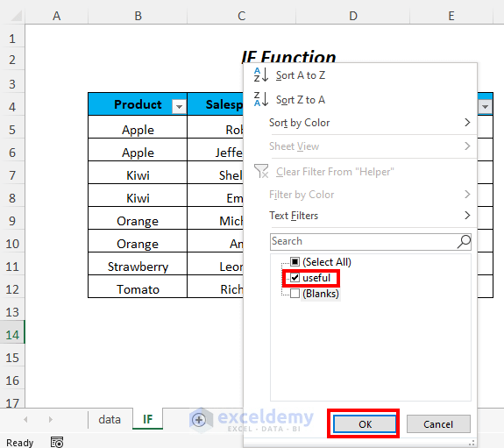This screenshot has width=504, height=448.
Task: Select column A header
Action: [57, 16]
